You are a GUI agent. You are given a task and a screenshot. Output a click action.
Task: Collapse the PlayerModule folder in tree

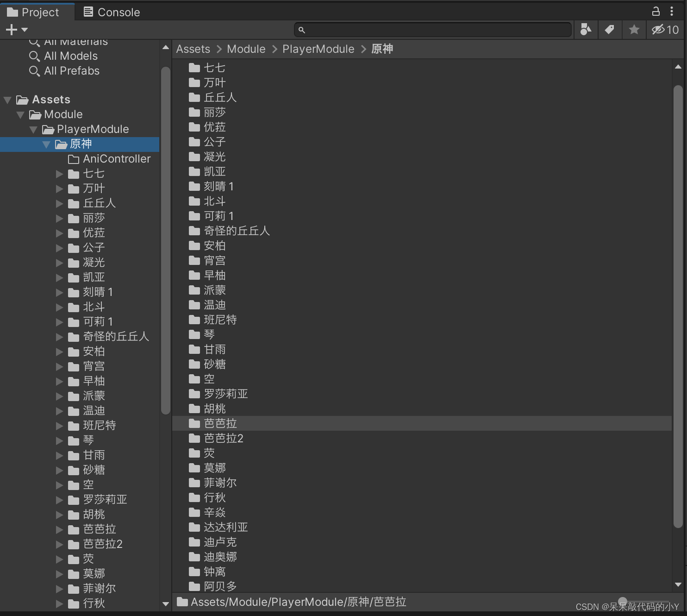pyautogui.click(x=33, y=129)
